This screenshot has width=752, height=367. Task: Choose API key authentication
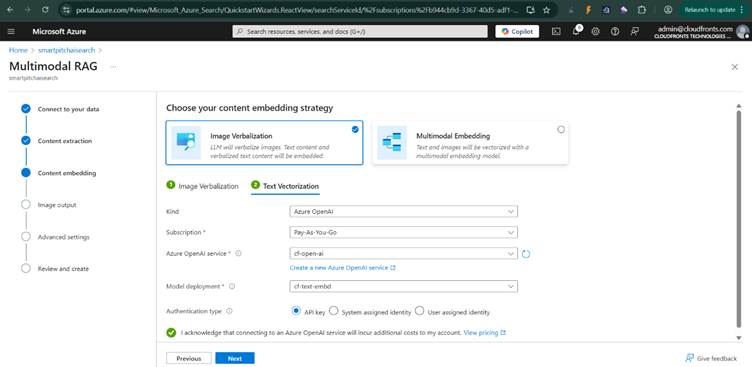click(x=296, y=311)
